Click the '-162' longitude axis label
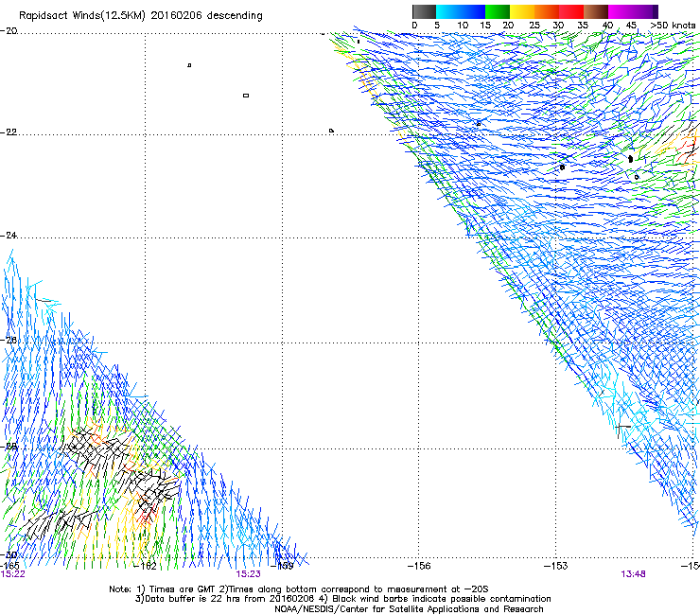The height and width of the screenshot is (615, 700). point(146,567)
